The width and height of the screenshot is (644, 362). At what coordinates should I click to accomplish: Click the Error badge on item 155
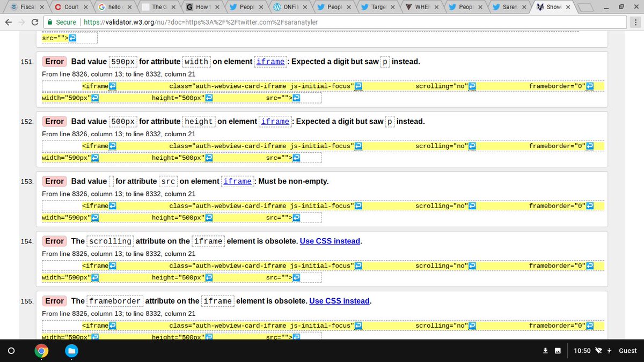tap(54, 301)
